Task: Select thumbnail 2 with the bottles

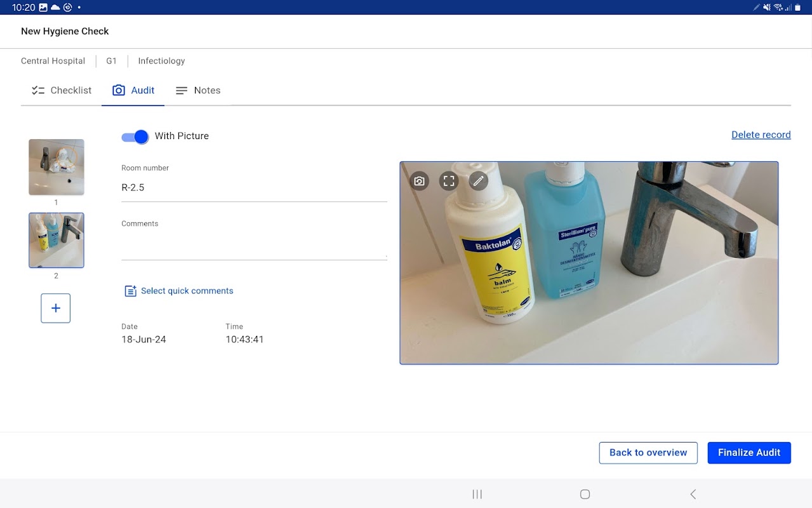Action: click(x=57, y=240)
